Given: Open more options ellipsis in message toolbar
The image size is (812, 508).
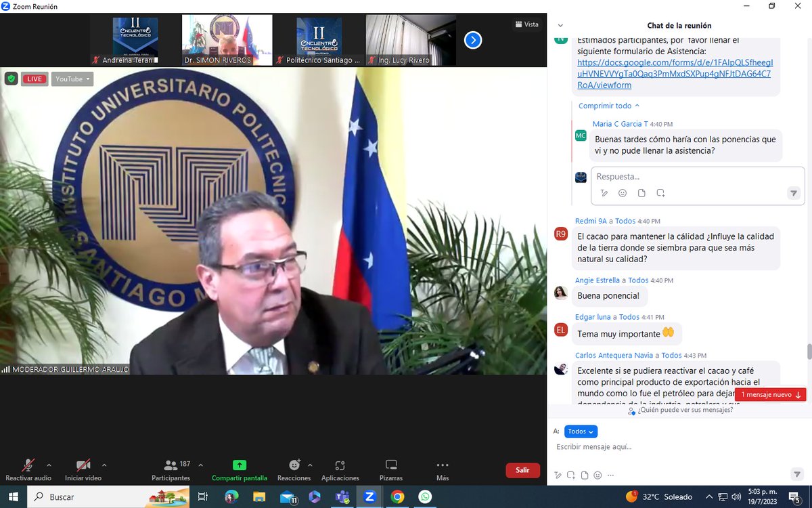Looking at the screenshot, I should [610, 475].
